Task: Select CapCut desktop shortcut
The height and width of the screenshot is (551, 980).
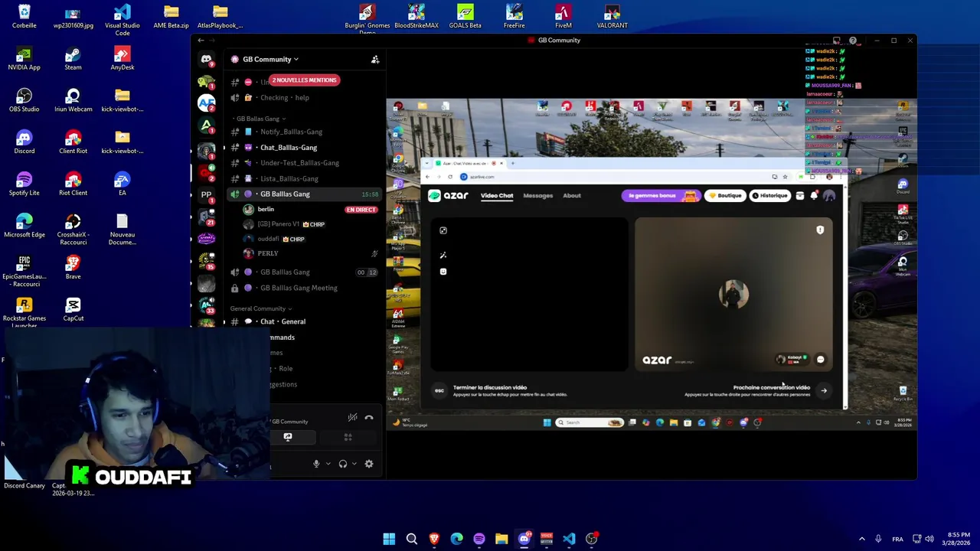Action: 73,309
